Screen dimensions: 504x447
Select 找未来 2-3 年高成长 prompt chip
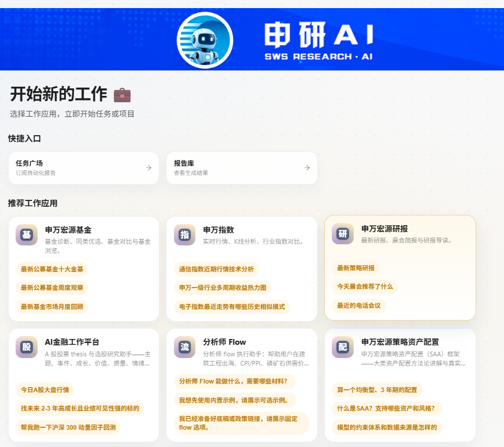coord(80,408)
